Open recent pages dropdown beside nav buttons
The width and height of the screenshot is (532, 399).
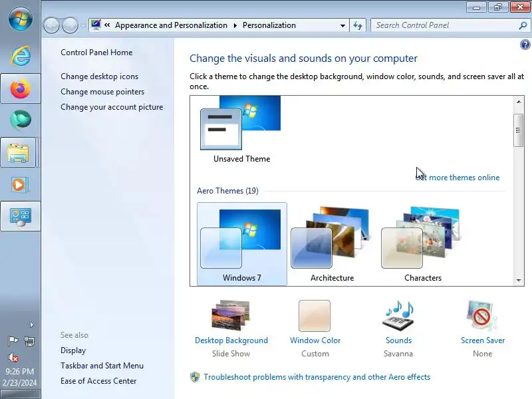(83, 25)
